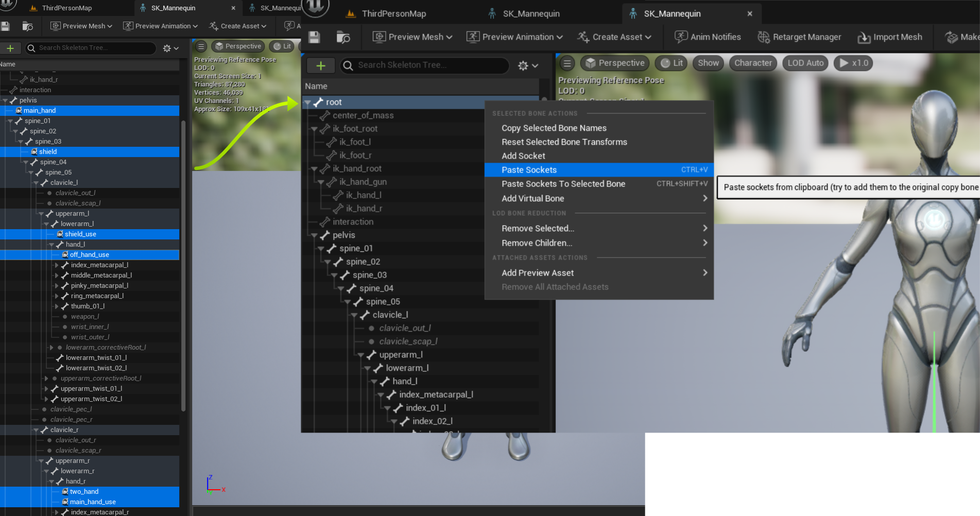Open the Anim Notifies editor

pos(708,37)
